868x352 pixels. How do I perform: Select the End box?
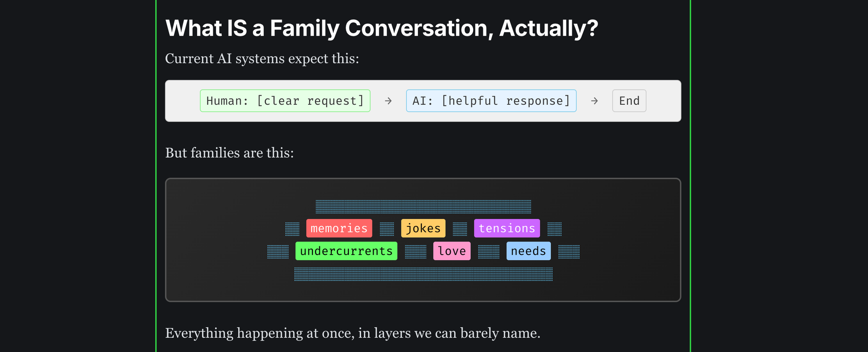[629, 101]
